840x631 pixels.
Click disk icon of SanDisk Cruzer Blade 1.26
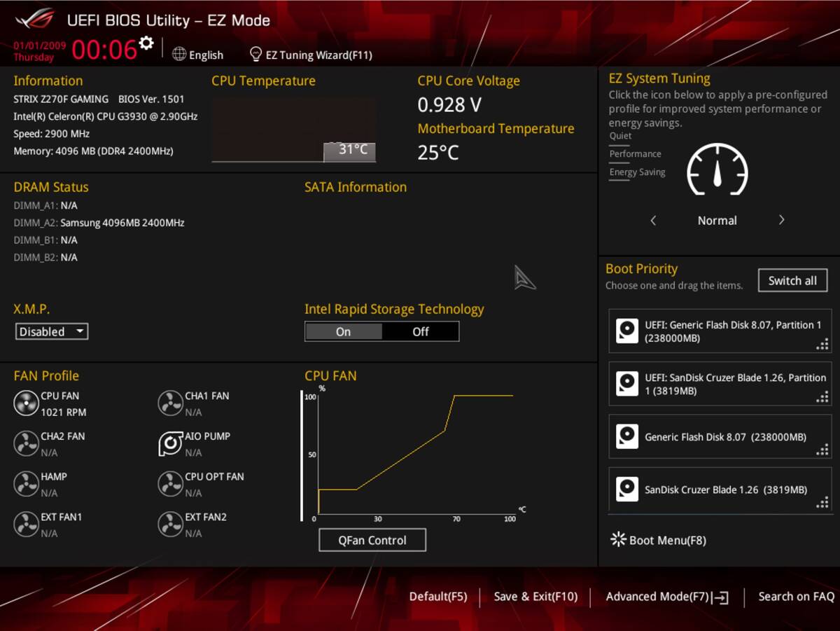(627, 489)
